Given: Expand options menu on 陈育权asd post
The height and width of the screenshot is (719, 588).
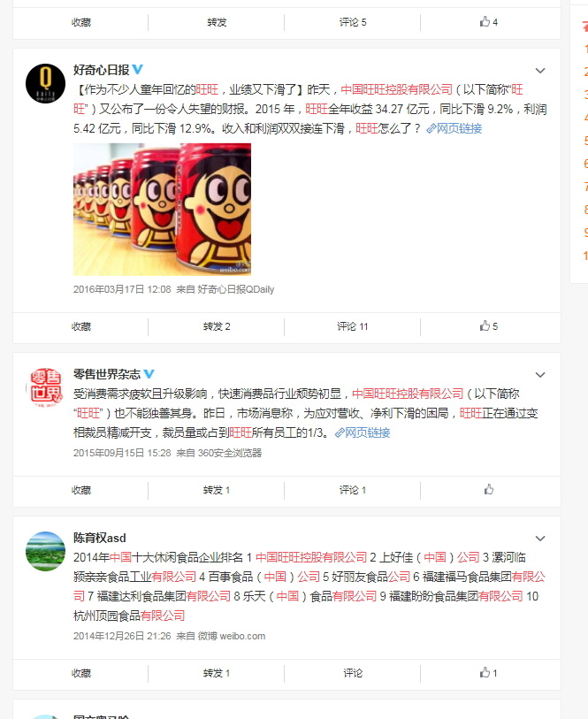Looking at the screenshot, I should point(540,539).
